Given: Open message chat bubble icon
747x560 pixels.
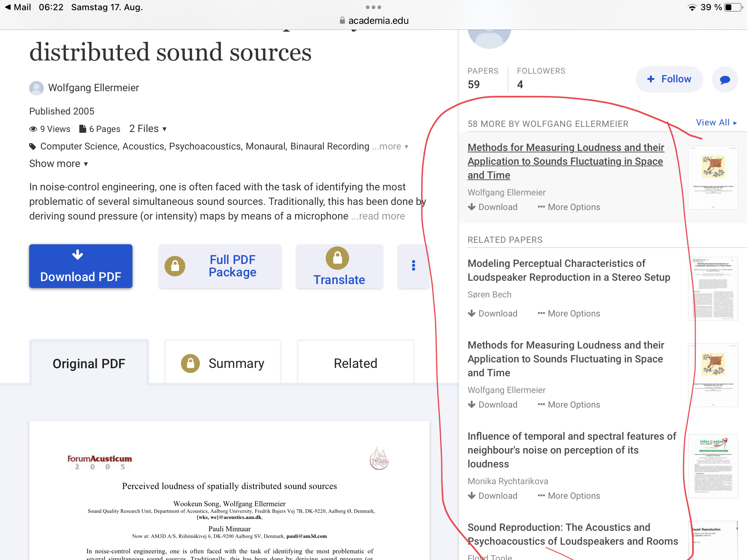Looking at the screenshot, I should 725,79.
